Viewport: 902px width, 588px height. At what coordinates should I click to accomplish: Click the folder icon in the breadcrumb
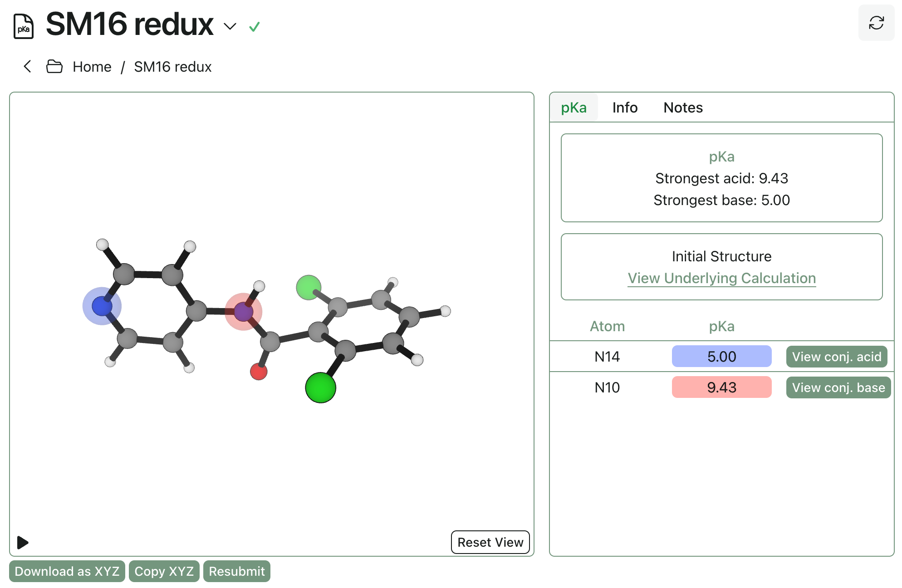(x=54, y=67)
